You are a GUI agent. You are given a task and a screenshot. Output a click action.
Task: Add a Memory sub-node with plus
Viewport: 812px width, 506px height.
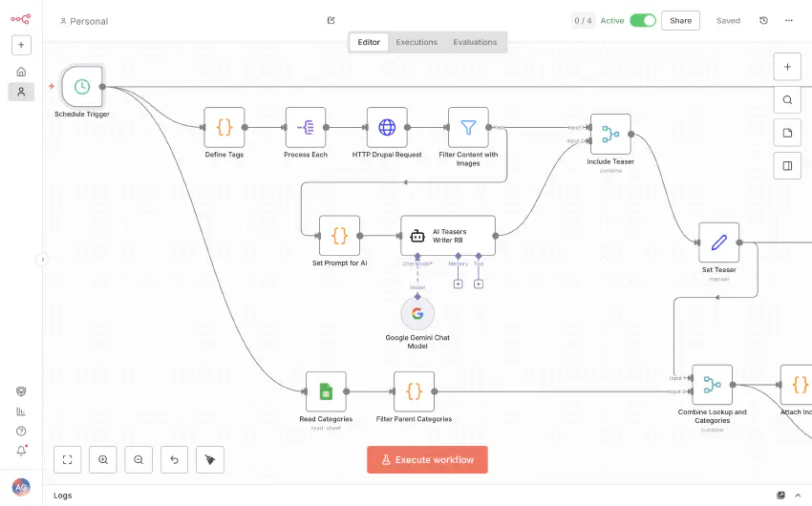click(x=458, y=284)
